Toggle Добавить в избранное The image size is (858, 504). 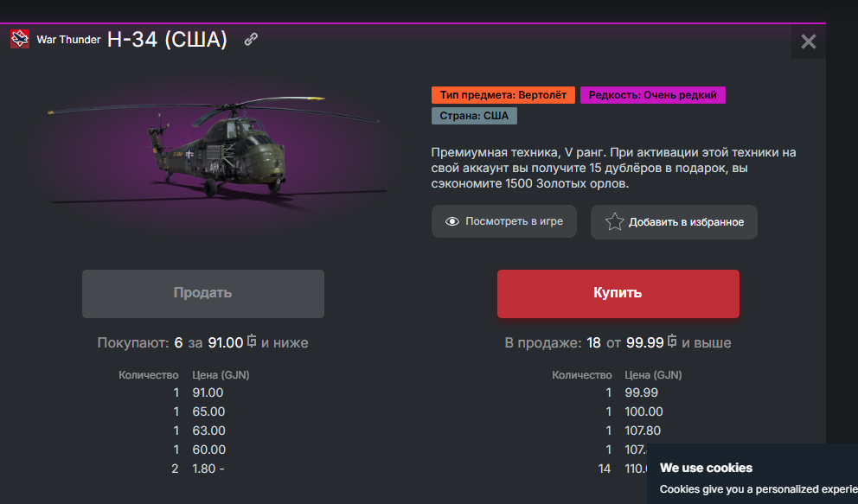tap(674, 222)
